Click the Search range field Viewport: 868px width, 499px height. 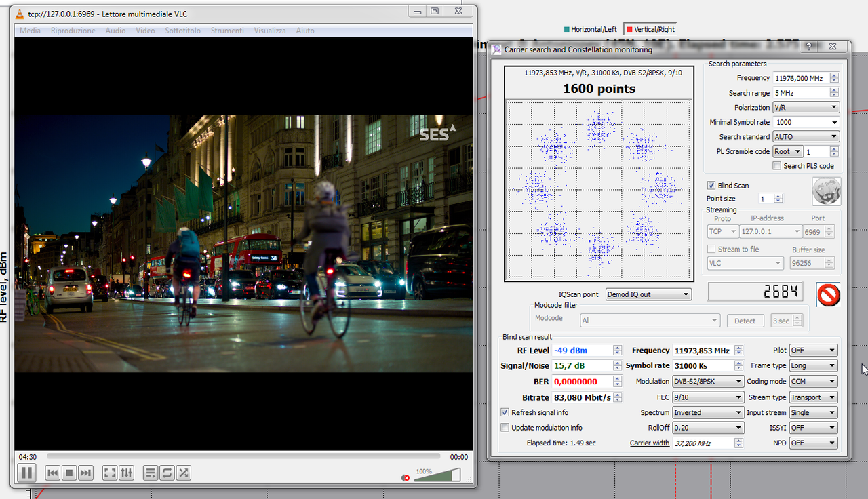pyautogui.click(x=802, y=93)
